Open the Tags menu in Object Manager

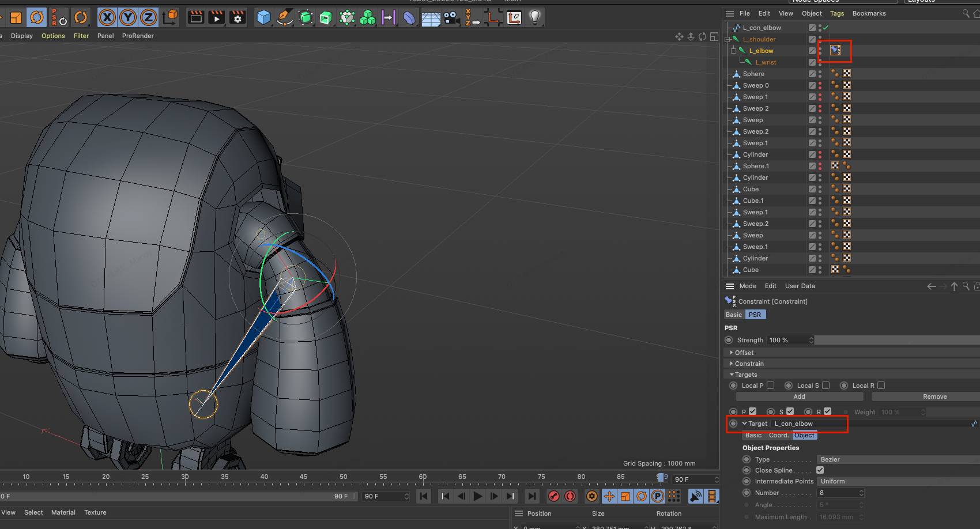[837, 13]
